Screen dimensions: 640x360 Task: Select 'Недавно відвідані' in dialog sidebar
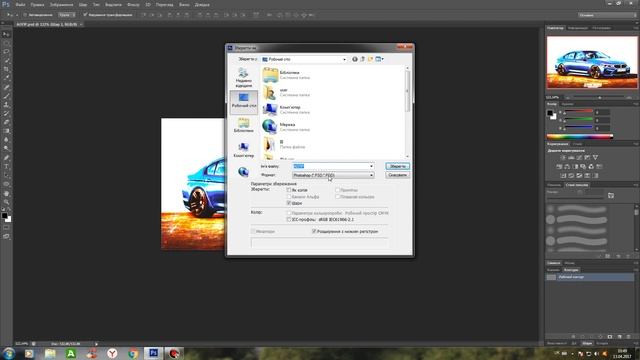(244, 78)
